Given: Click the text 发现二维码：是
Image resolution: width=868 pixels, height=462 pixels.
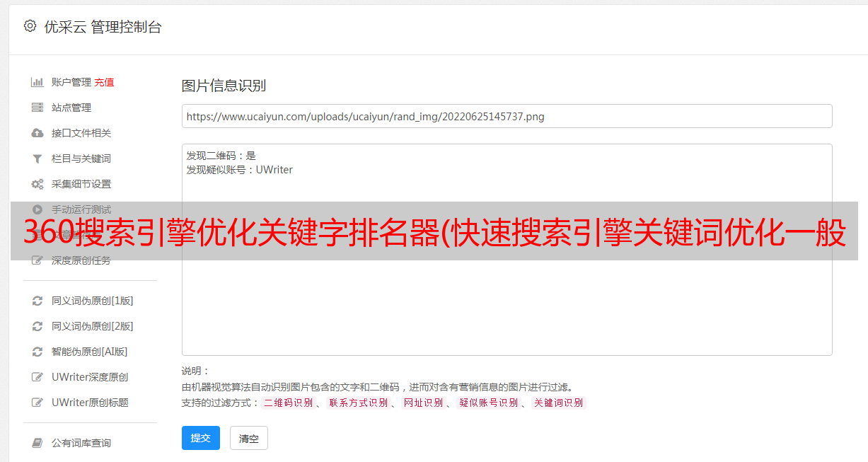Looking at the screenshot, I should (x=221, y=156).
